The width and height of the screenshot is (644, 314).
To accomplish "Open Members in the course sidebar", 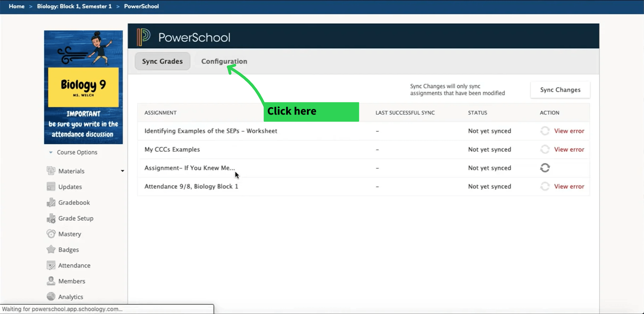I will (x=72, y=281).
